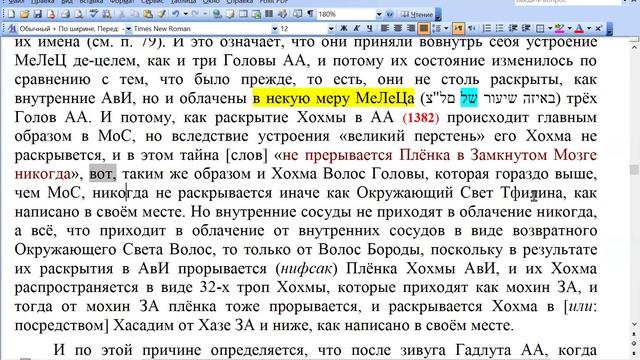Screen dimensions: 640x360
Task: Activate the Format Painter brush
Action: 162,14
